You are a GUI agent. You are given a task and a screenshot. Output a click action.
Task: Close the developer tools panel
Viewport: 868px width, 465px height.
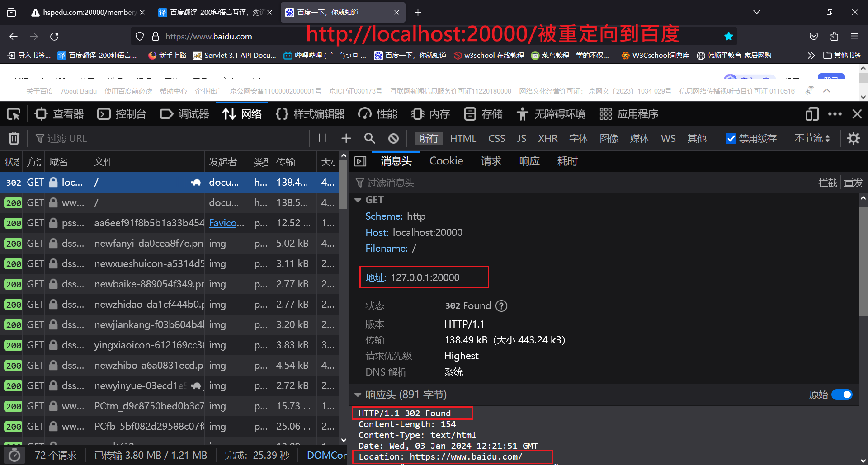[x=857, y=114]
